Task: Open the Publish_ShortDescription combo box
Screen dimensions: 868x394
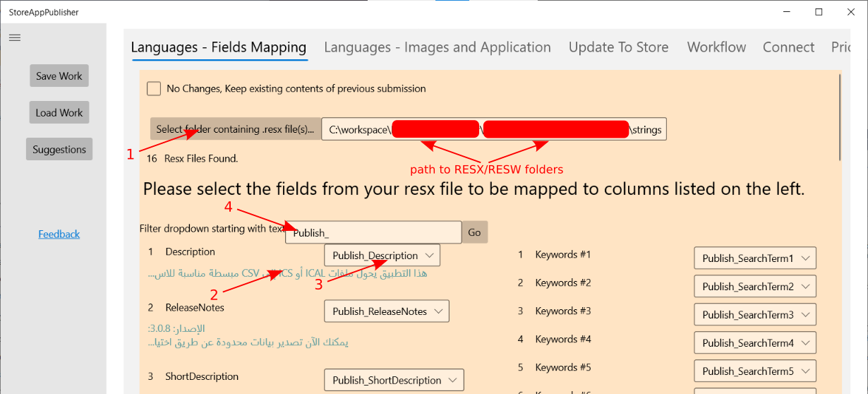Action: (394, 380)
